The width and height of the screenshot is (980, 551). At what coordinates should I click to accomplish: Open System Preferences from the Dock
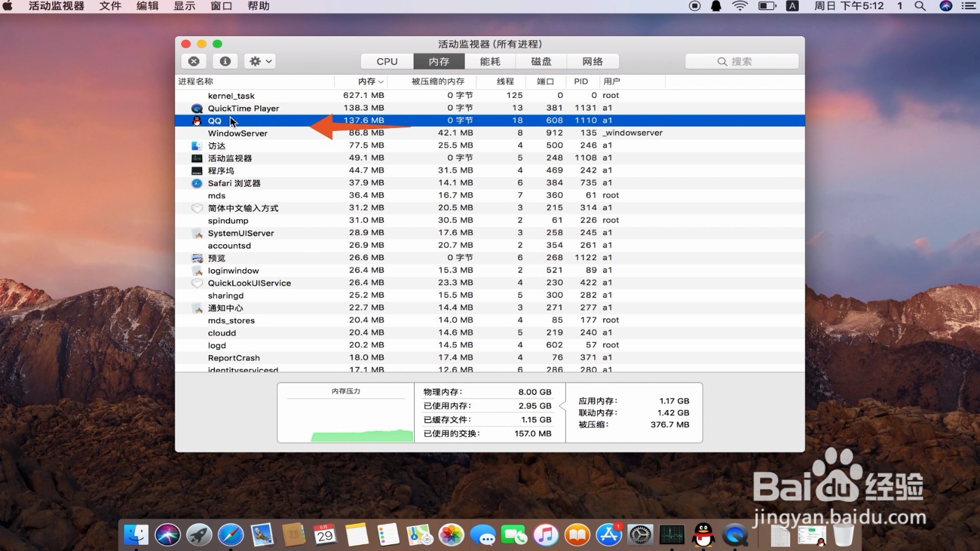[640, 534]
